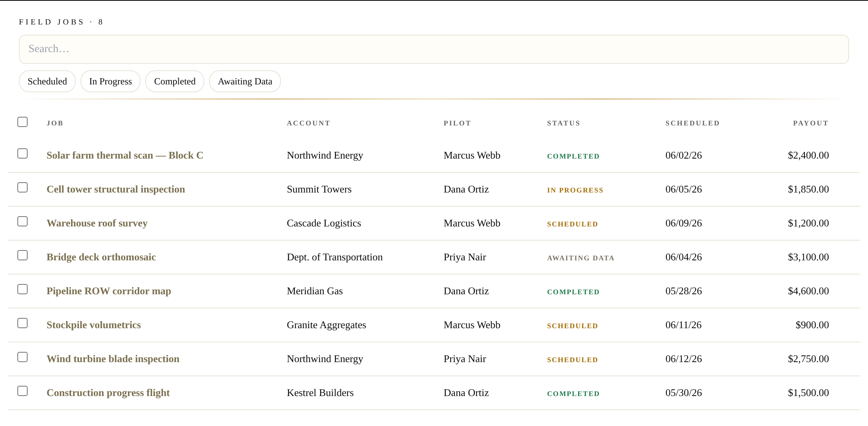Sort by the ACCOUNT column header
This screenshot has width=868, height=426.
[309, 123]
